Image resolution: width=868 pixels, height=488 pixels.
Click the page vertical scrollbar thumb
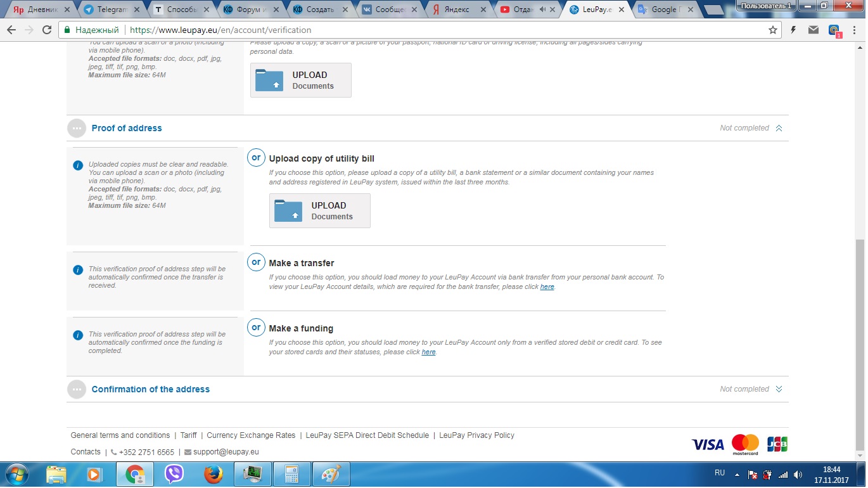pyautogui.click(x=860, y=345)
